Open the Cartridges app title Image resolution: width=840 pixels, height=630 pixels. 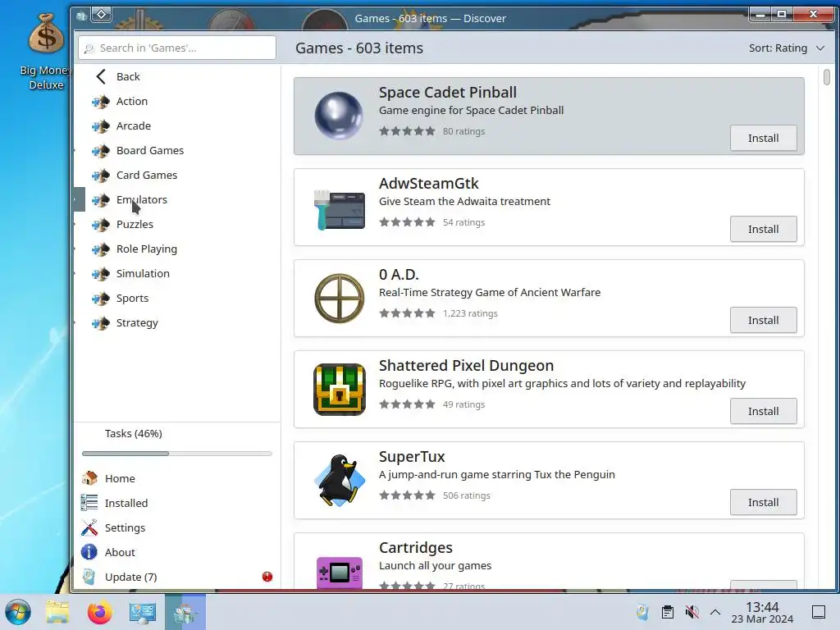416,547
